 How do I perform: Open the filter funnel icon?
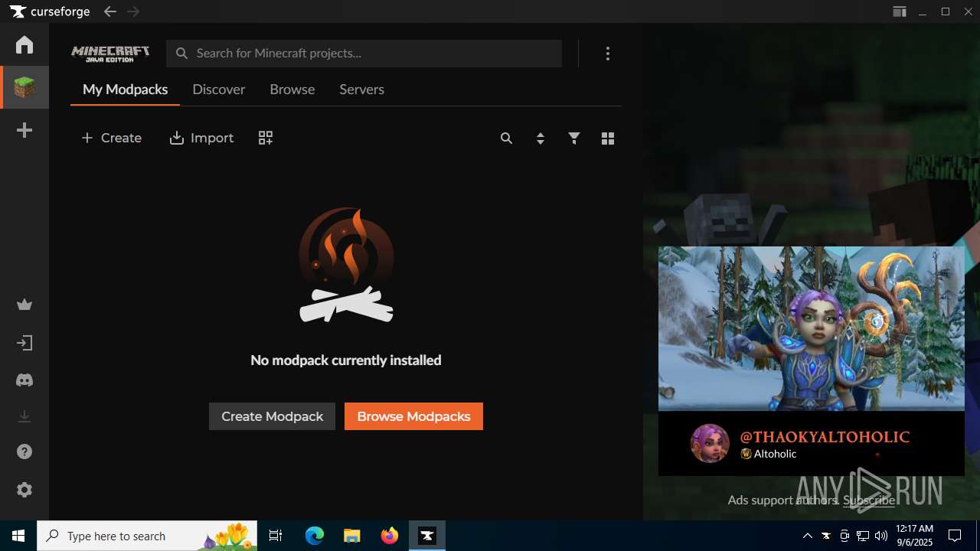[574, 139]
